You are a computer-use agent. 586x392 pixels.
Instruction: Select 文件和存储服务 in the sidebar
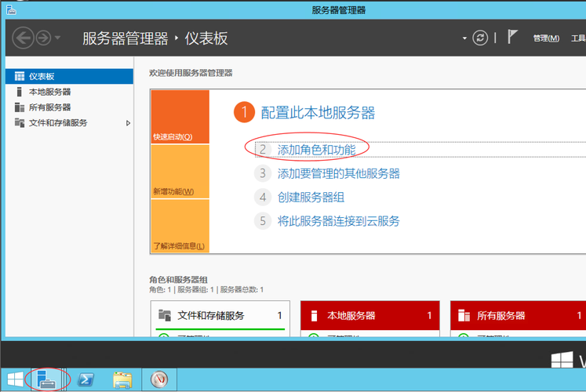pyautogui.click(x=70, y=123)
